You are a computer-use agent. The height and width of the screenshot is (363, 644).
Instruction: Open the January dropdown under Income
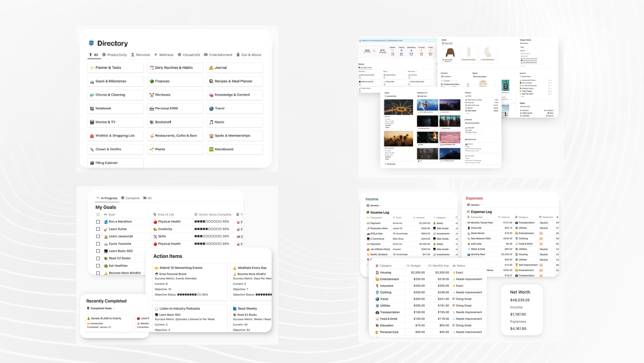[x=374, y=206]
